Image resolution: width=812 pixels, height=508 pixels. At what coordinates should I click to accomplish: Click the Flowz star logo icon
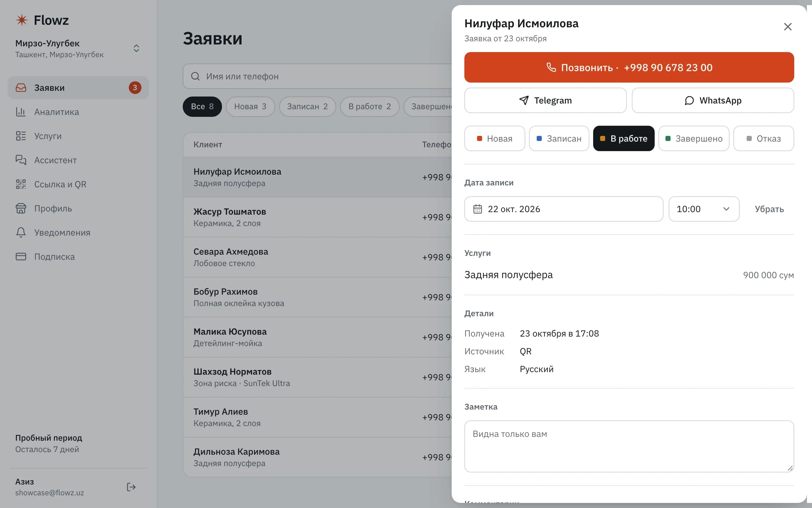click(22, 20)
